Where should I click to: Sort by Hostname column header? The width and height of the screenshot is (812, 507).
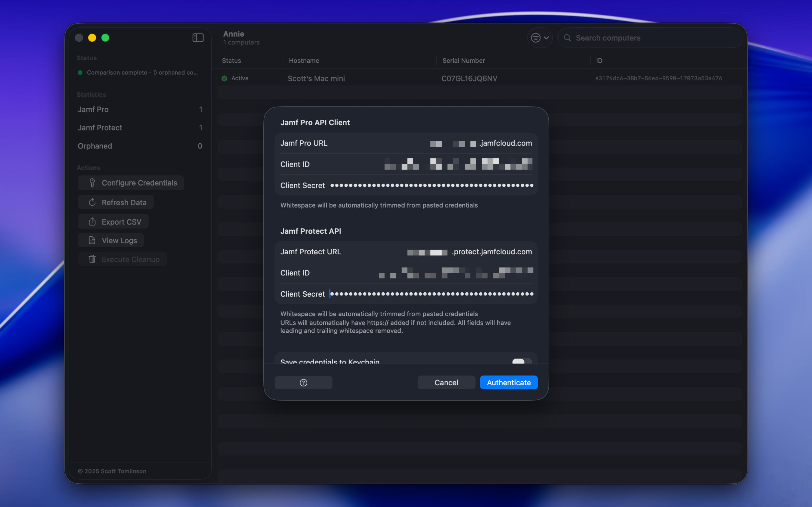[x=304, y=61]
